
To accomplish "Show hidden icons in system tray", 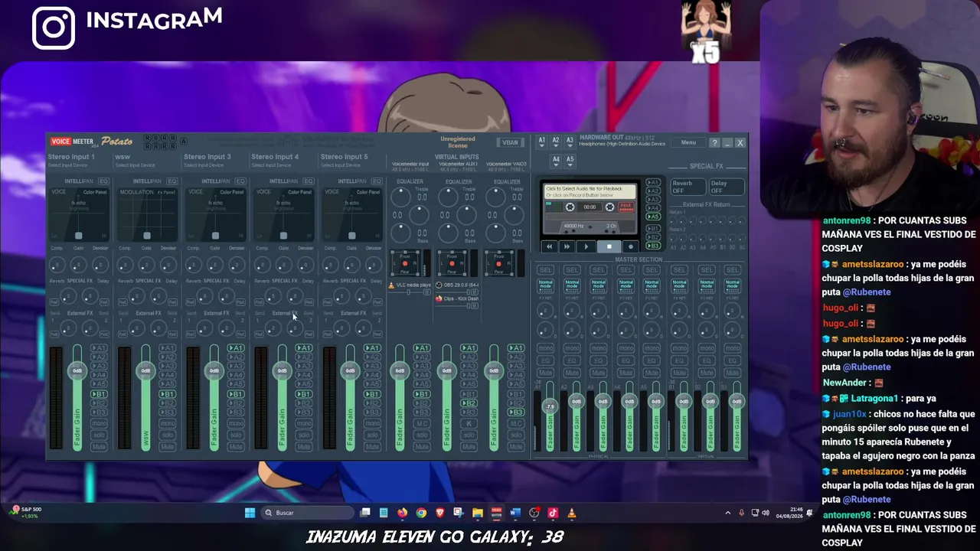I will pos(727,513).
